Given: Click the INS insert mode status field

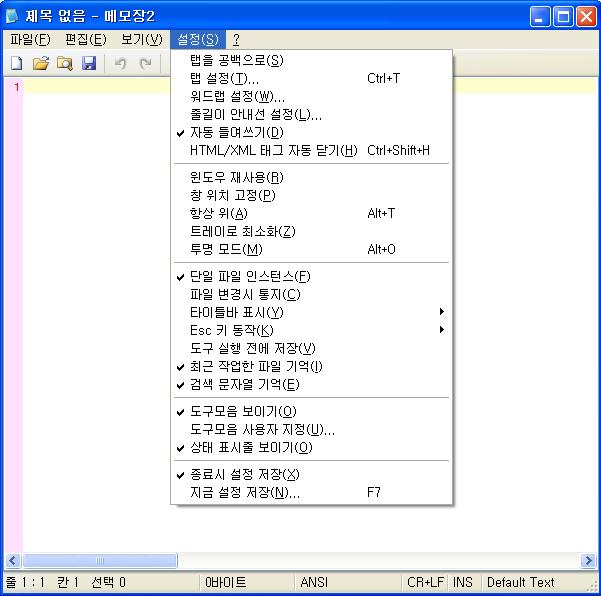Looking at the screenshot, I should click(x=463, y=583).
